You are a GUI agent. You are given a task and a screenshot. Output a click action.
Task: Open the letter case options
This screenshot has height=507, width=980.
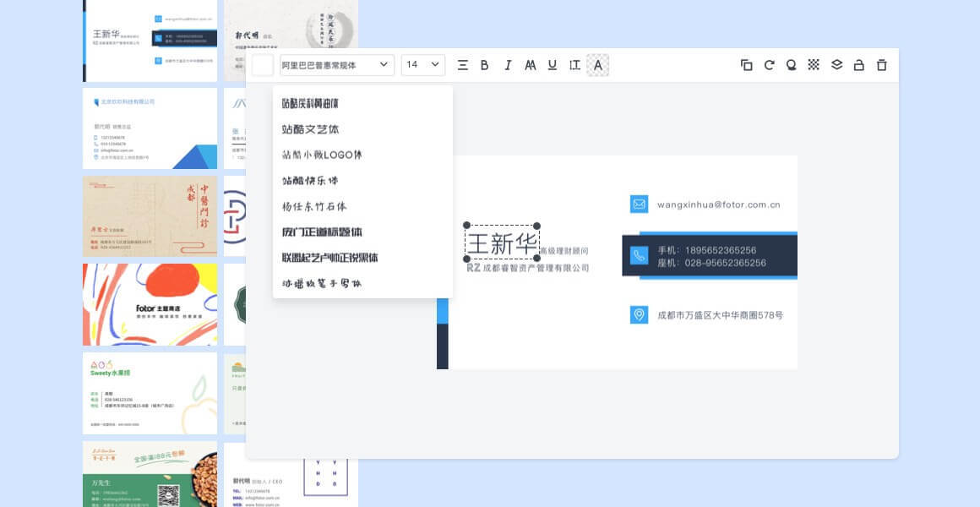coord(530,65)
